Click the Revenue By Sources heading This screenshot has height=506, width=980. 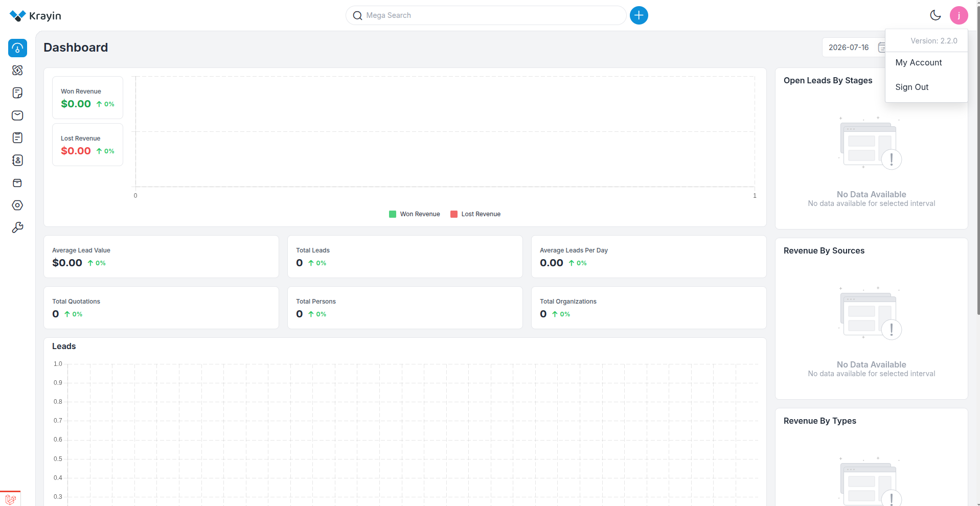824,251
